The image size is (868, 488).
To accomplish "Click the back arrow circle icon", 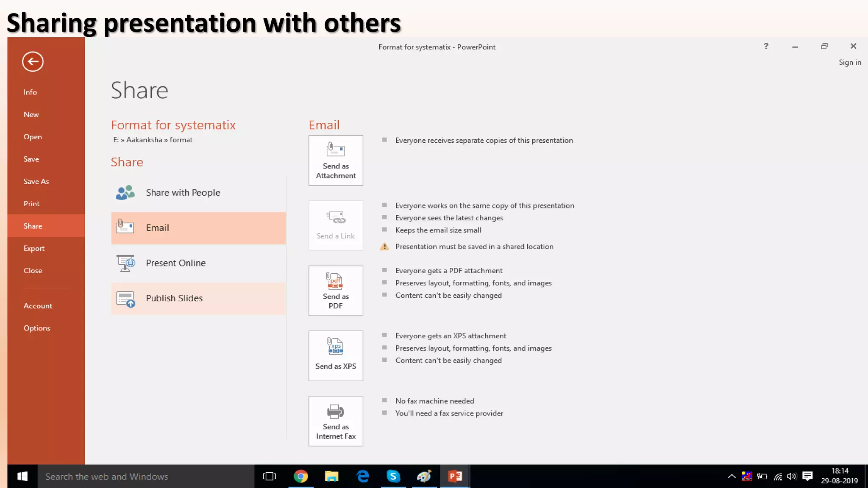I will tap(33, 62).
